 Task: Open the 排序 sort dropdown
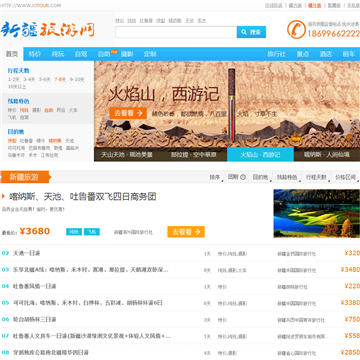point(215,177)
